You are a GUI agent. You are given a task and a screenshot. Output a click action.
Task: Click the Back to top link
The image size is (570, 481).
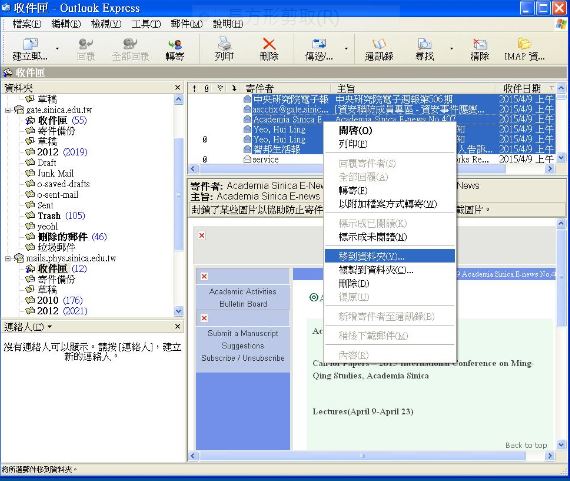[x=526, y=445]
